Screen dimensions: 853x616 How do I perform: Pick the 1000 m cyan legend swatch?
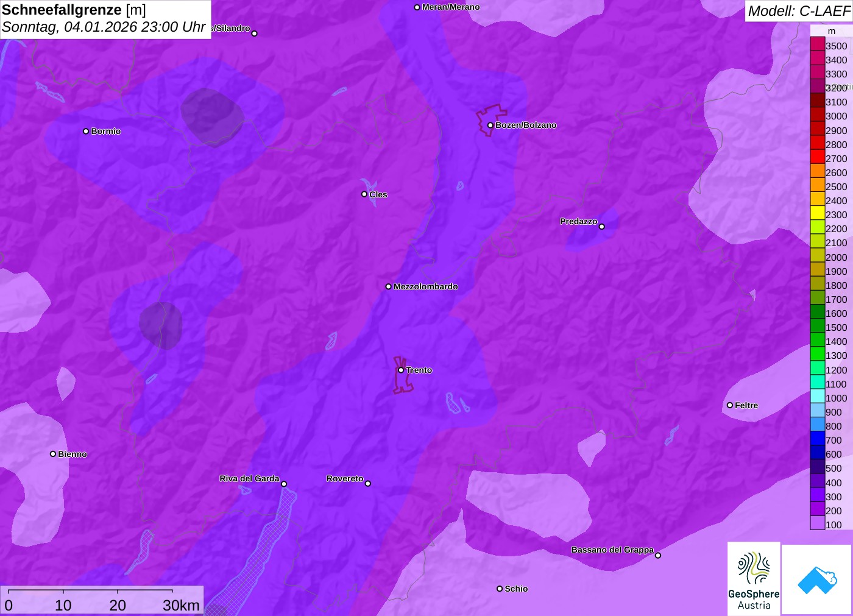click(x=818, y=396)
